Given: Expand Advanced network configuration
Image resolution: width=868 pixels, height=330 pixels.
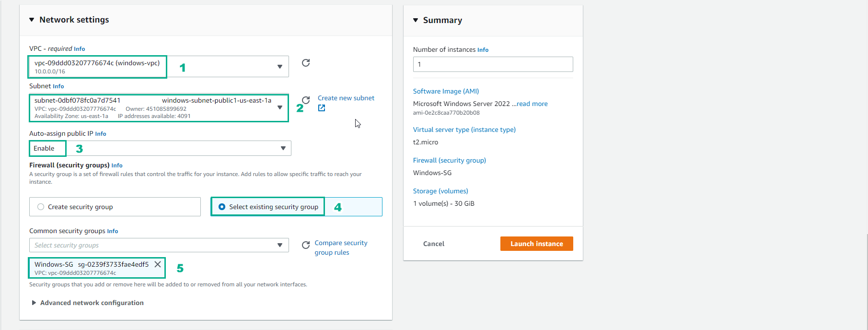Looking at the screenshot, I should coord(88,303).
